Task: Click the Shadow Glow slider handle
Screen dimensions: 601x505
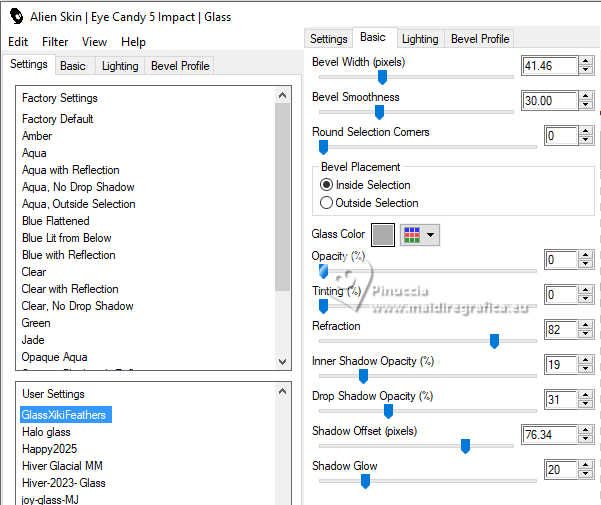Action: tap(365, 481)
